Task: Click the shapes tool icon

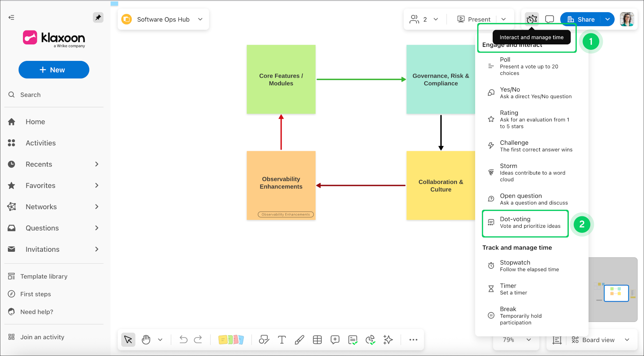Action: click(264, 340)
